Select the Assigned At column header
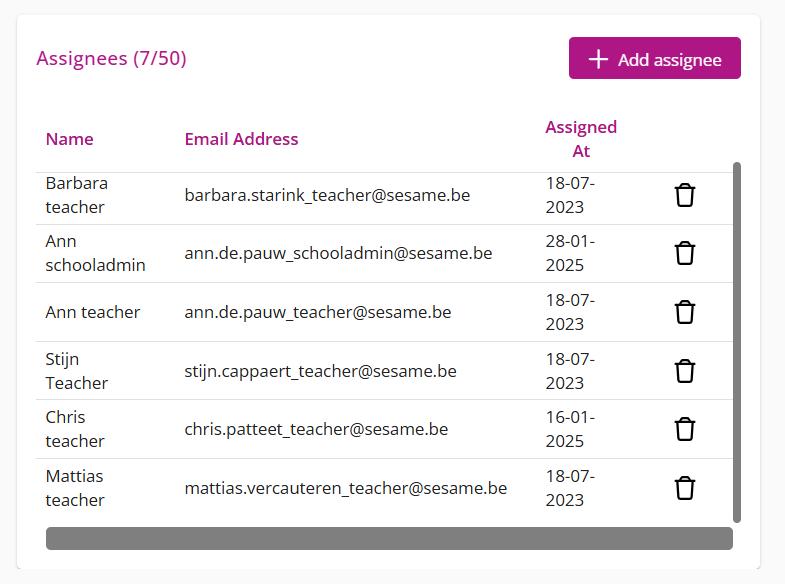This screenshot has width=785, height=584. [x=580, y=139]
